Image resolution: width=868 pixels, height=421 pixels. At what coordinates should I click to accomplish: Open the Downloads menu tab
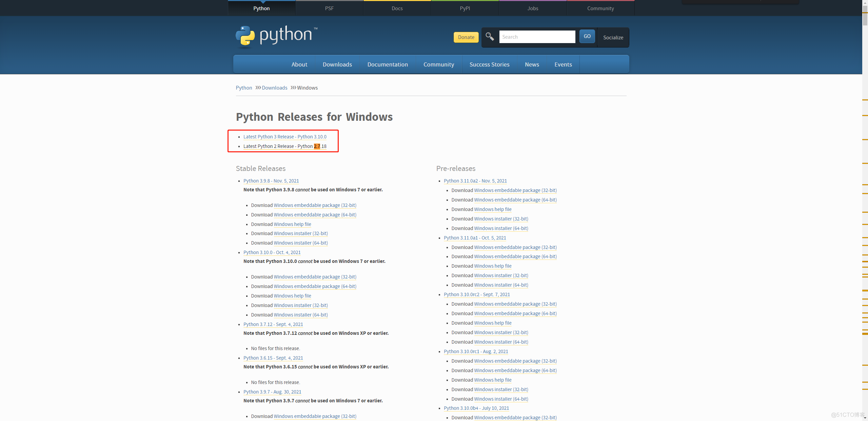[x=337, y=64]
